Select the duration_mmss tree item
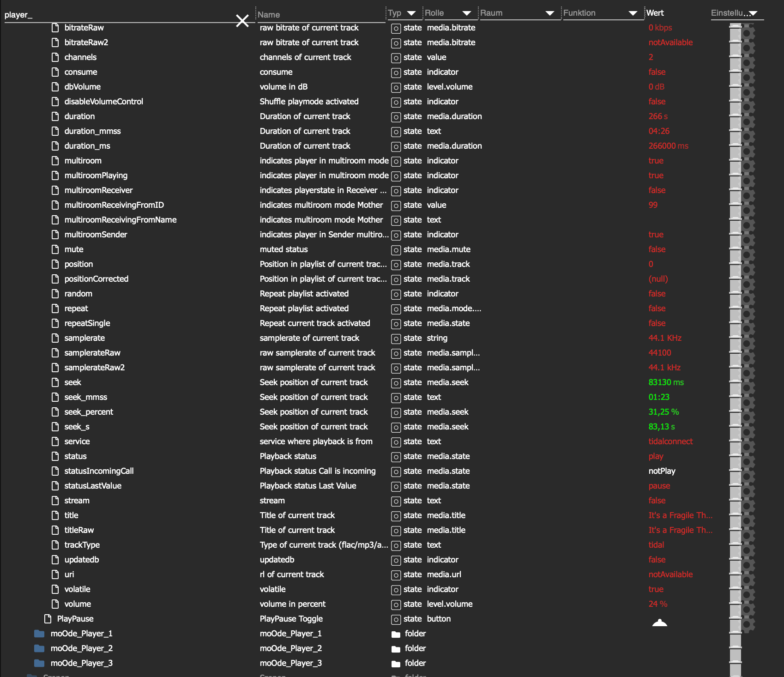The image size is (784, 677). 92,131
